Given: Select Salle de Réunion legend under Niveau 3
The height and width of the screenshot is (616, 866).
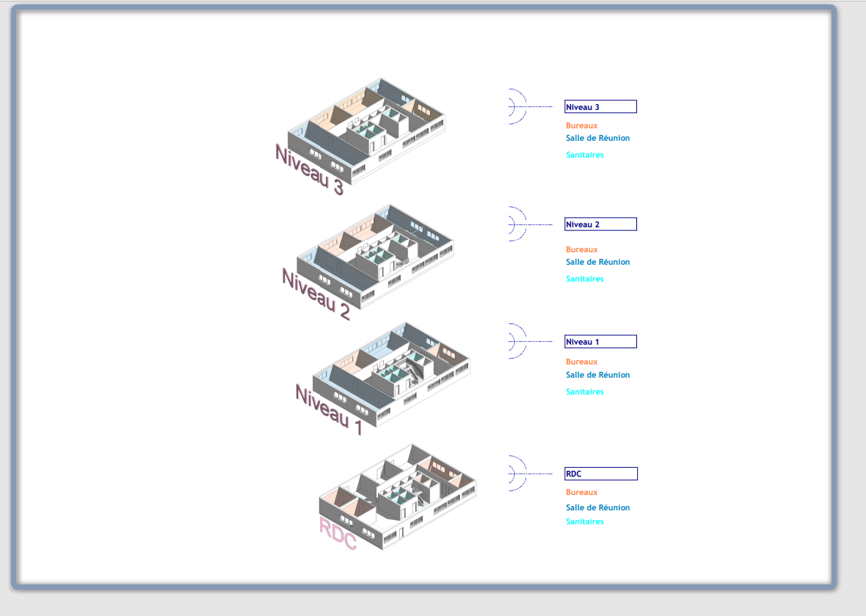Looking at the screenshot, I should 597,138.
